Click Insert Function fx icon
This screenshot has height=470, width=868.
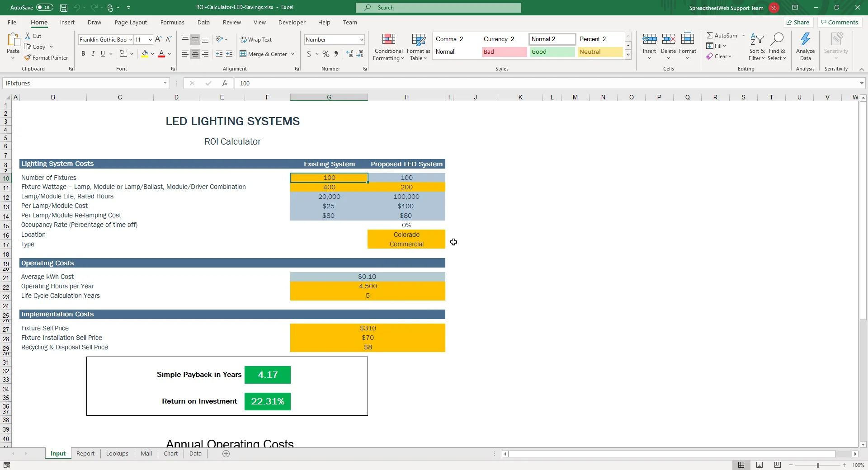click(x=224, y=83)
